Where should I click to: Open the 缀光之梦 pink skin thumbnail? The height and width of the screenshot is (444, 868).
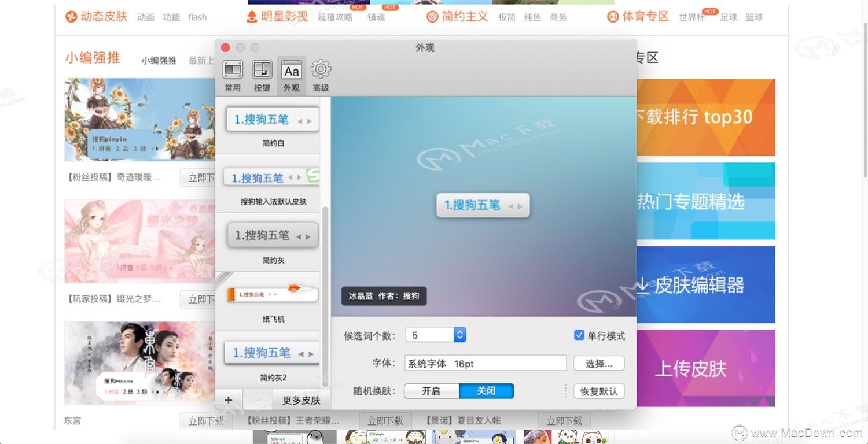pyautogui.click(x=139, y=242)
